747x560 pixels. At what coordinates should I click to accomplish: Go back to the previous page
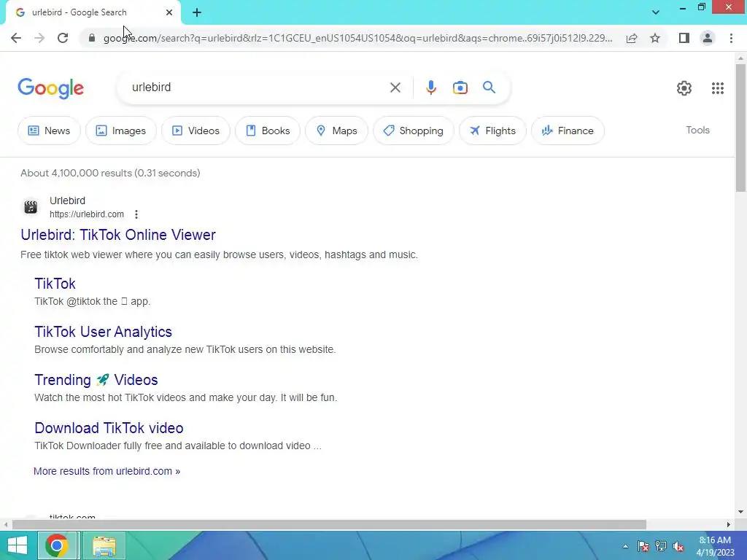pyautogui.click(x=16, y=38)
